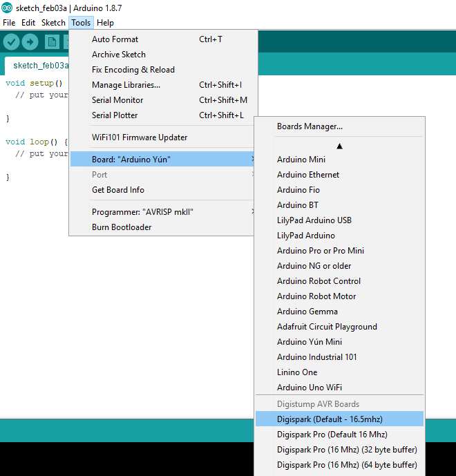This screenshot has width=456, height=476.
Task: Open the File menu
Action: pos(9,23)
